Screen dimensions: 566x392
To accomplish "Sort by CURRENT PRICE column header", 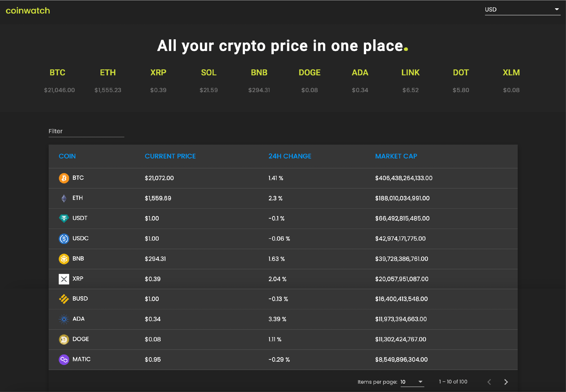I will click(170, 156).
